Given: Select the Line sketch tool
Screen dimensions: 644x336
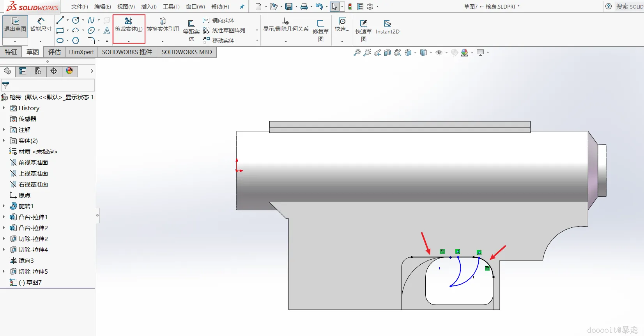Looking at the screenshot, I should pyautogui.click(x=60, y=20).
